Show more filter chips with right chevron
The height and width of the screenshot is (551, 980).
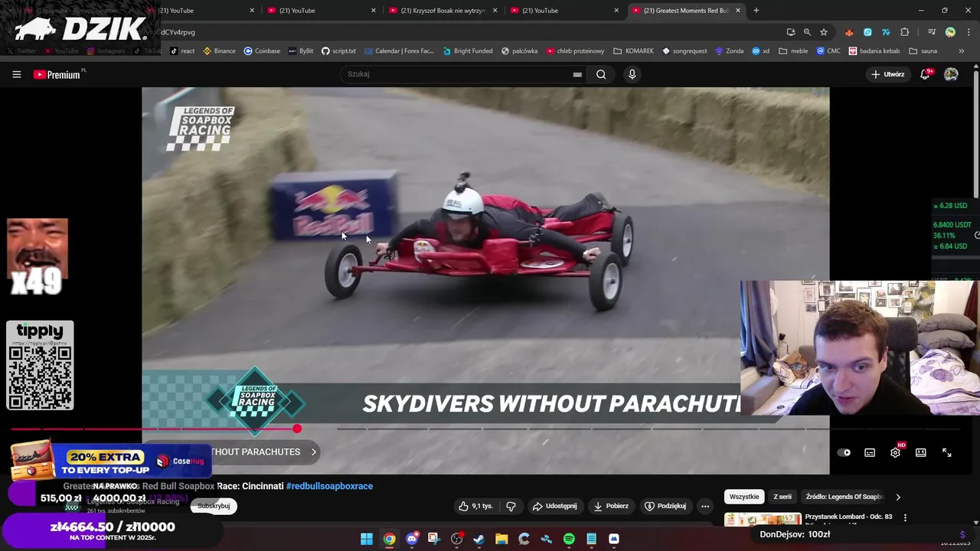click(898, 497)
